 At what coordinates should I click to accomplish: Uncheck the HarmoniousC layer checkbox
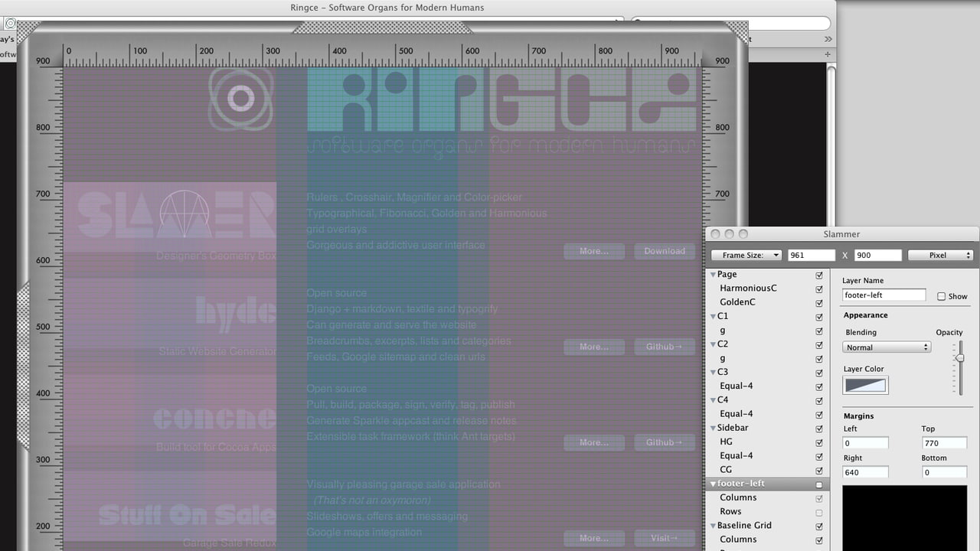click(x=819, y=289)
